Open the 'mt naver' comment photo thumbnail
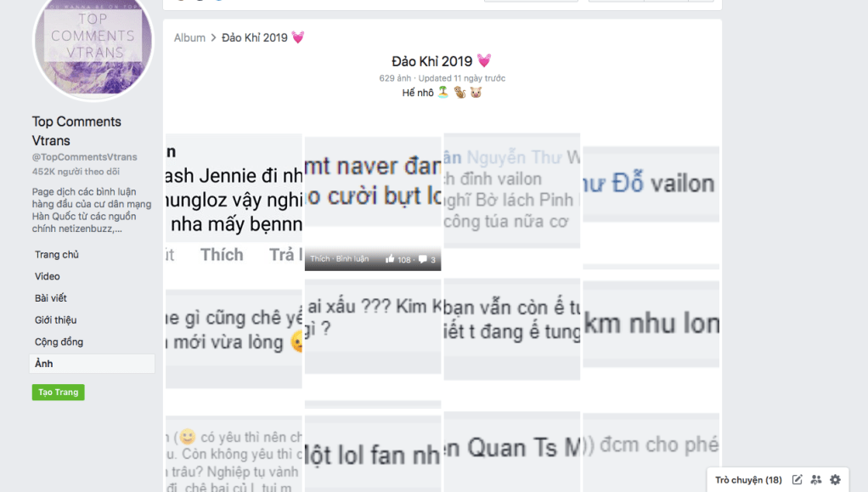This screenshot has width=868, height=492. 373,202
